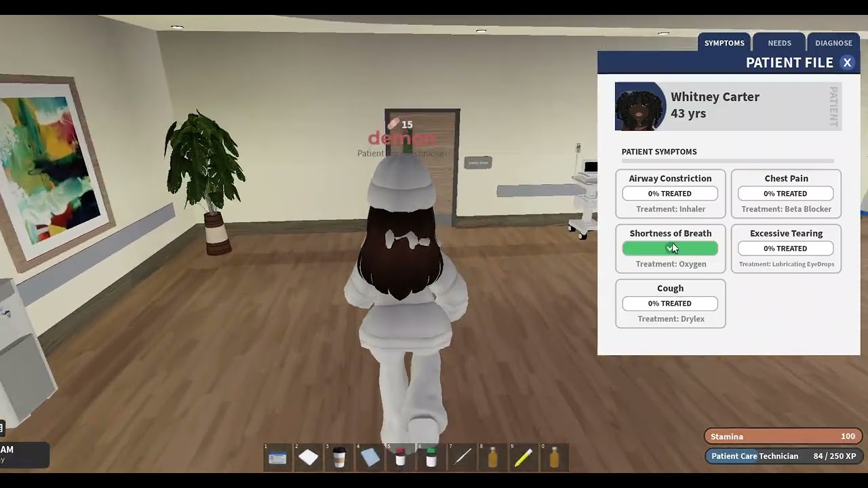Select the red-capped pill bottle in slot 5

click(401, 457)
